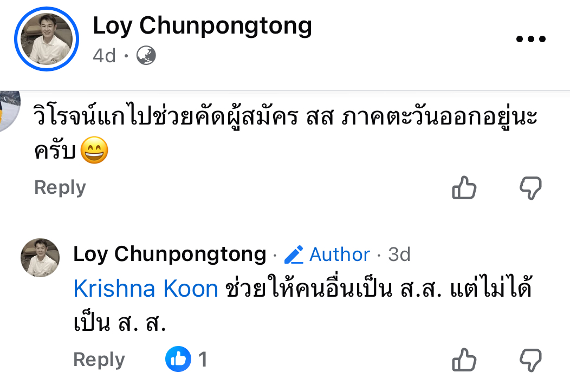Reply to Loy Chunpongtong's comment

click(x=99, y=360)
